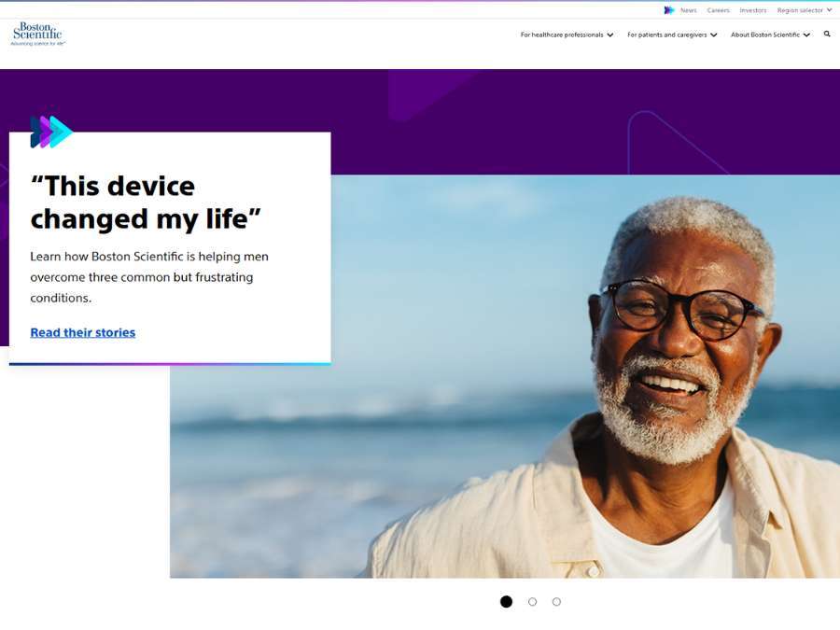Screen dimensions: 840x630
Task: Click the smiling man hero photo
Action: pyautogui.click(x=505, y=376)
